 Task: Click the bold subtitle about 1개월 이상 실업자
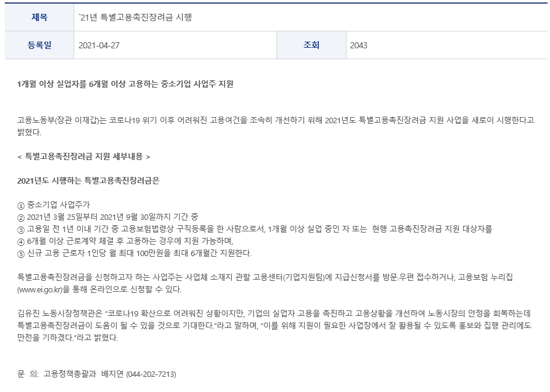coord(125,84)
